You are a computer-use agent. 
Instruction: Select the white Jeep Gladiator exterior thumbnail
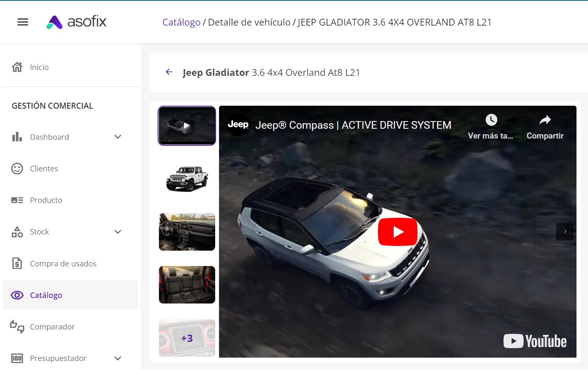click(187, 178)
